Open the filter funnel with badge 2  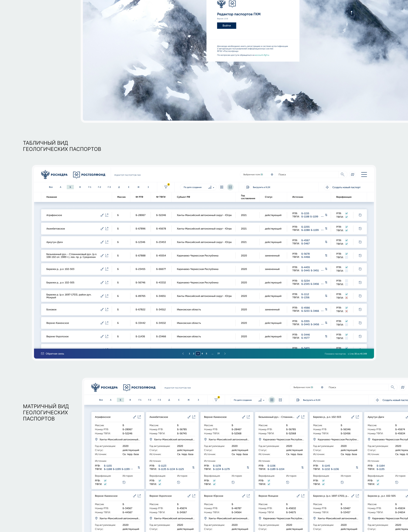(166, 187)
